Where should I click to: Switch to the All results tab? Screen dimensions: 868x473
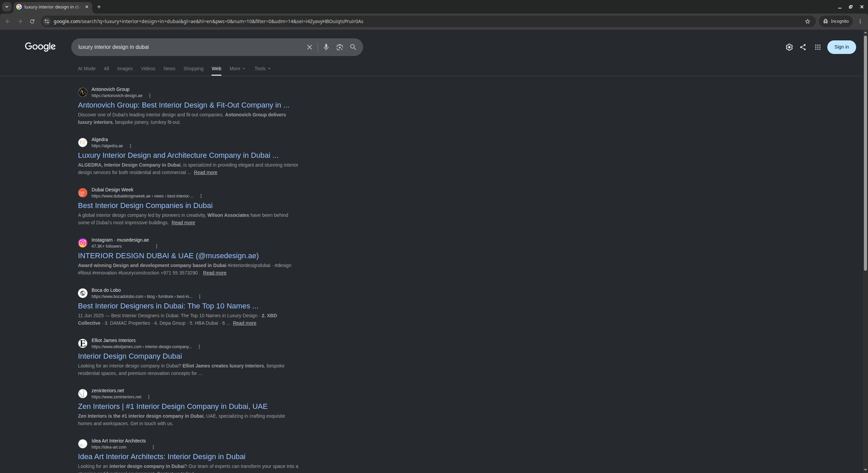click(106, 69)
